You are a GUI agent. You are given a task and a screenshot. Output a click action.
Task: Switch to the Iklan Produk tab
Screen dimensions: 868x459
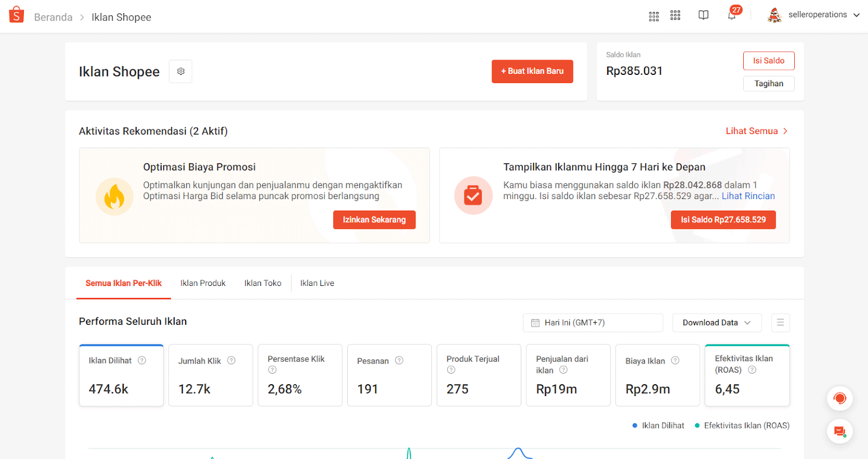pyautogui.click(x=203, y=283)
